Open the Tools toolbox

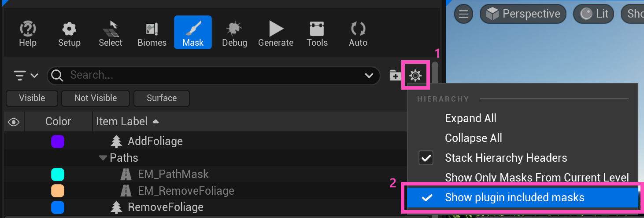pos(317,33)
